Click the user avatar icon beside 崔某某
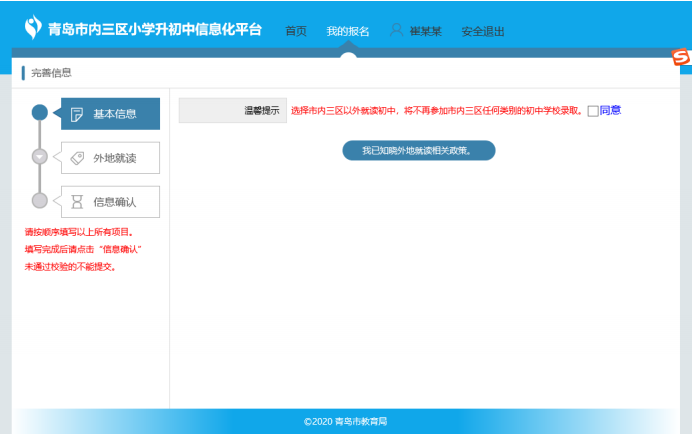 396,31
